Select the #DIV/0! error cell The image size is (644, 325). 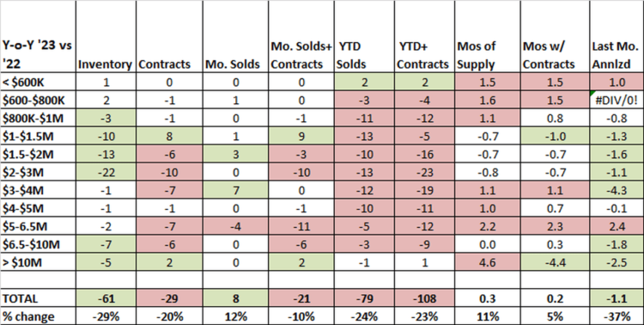coord(616,101)
